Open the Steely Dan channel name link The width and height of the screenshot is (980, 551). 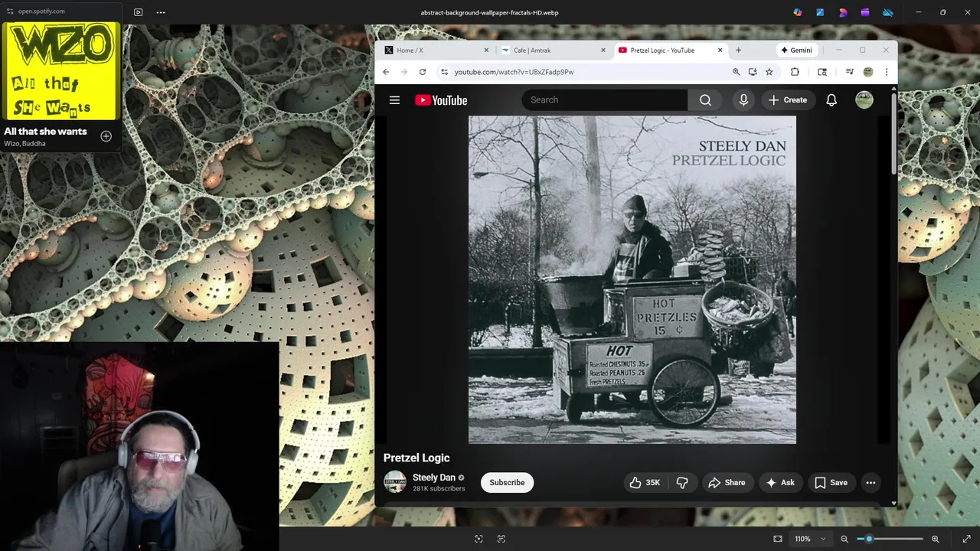click(434, 478)
